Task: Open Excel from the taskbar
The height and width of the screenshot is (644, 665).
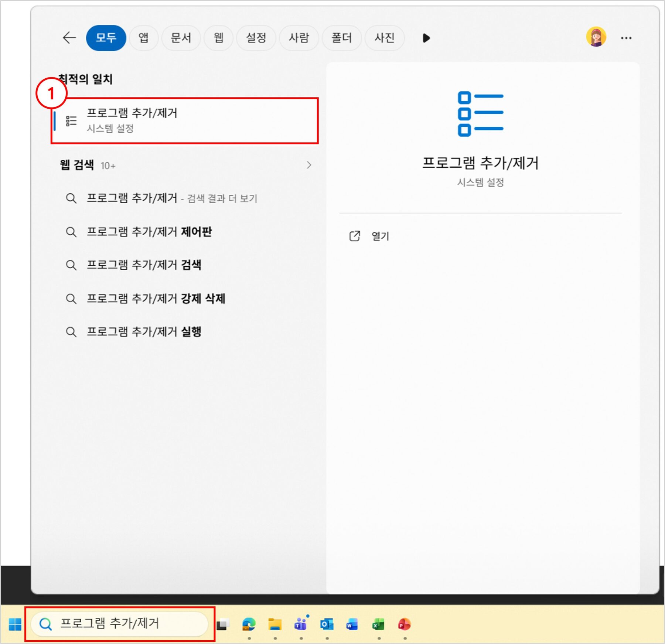Action: (x=379, y=624)
